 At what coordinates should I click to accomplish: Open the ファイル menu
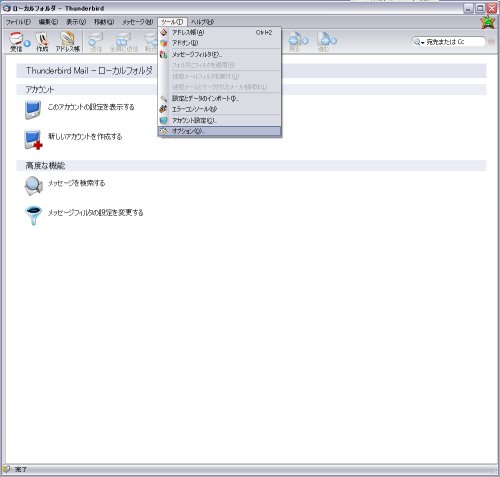pos(18,22)
